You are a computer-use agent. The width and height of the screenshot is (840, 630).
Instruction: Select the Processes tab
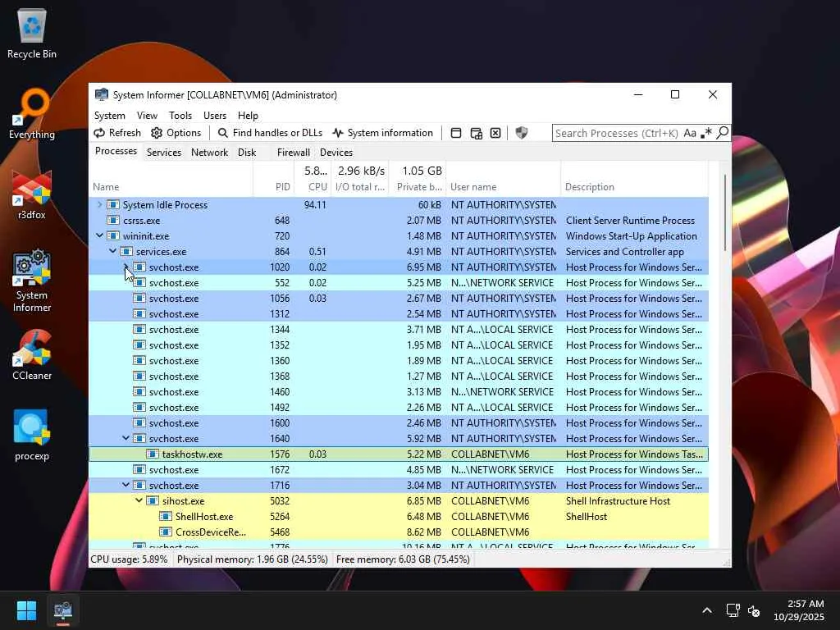(x=116, y=151)
